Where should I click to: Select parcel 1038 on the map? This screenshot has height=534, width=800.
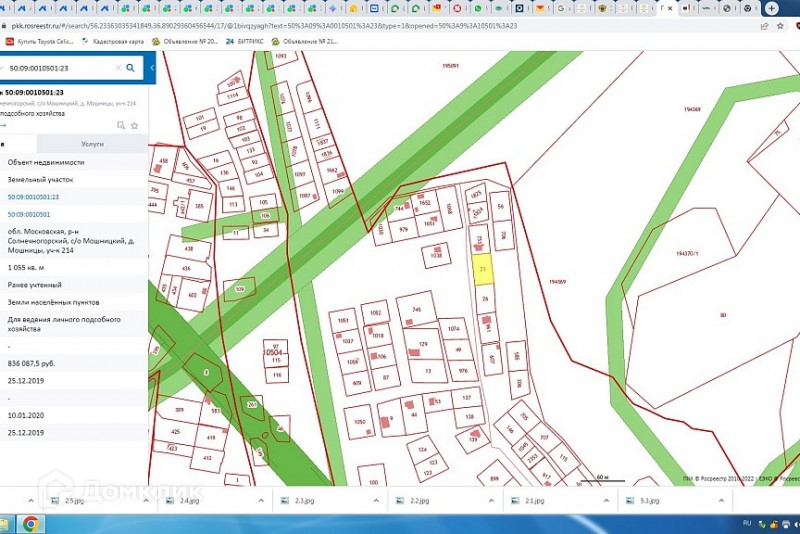[x=436, y=255]
